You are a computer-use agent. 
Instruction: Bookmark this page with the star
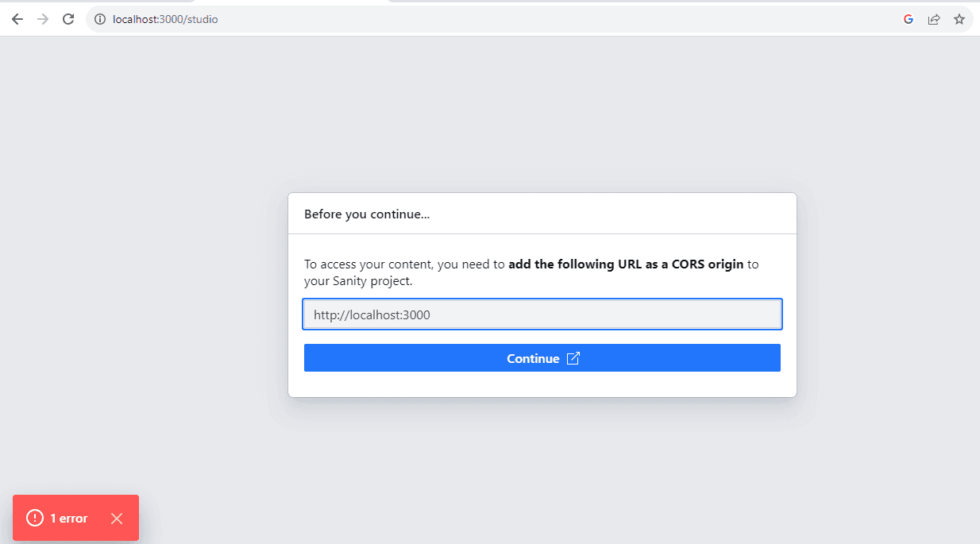click(959, 19)
